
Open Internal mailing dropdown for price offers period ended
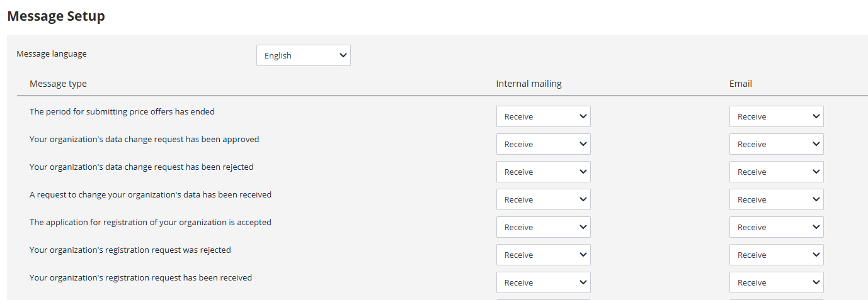[x=544, y=116]
